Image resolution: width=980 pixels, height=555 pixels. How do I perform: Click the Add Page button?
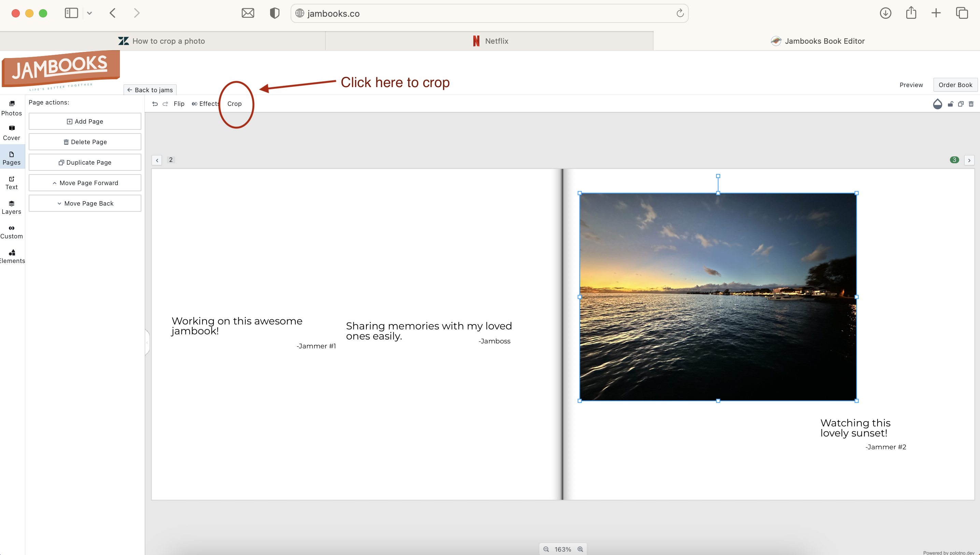[85, 121]
